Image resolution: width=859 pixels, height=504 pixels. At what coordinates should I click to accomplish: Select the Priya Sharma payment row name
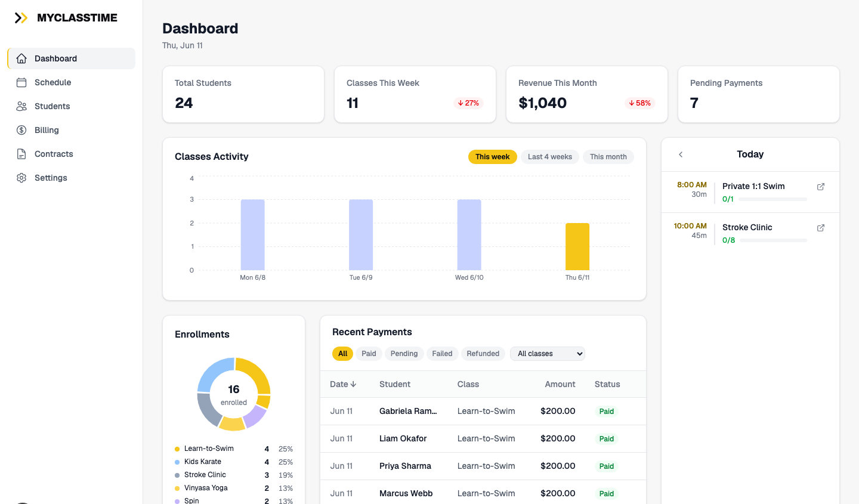click(405, 466)
